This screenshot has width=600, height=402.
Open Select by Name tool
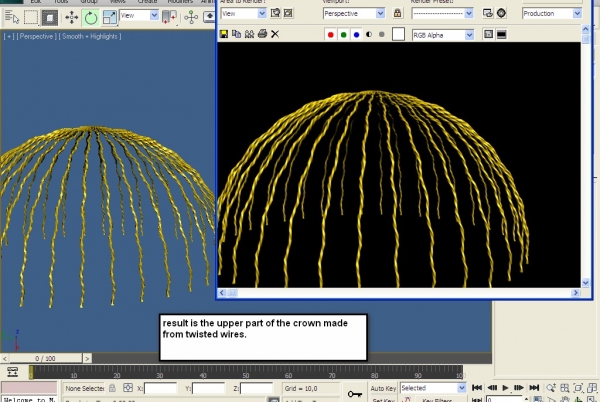coord(11,17)
